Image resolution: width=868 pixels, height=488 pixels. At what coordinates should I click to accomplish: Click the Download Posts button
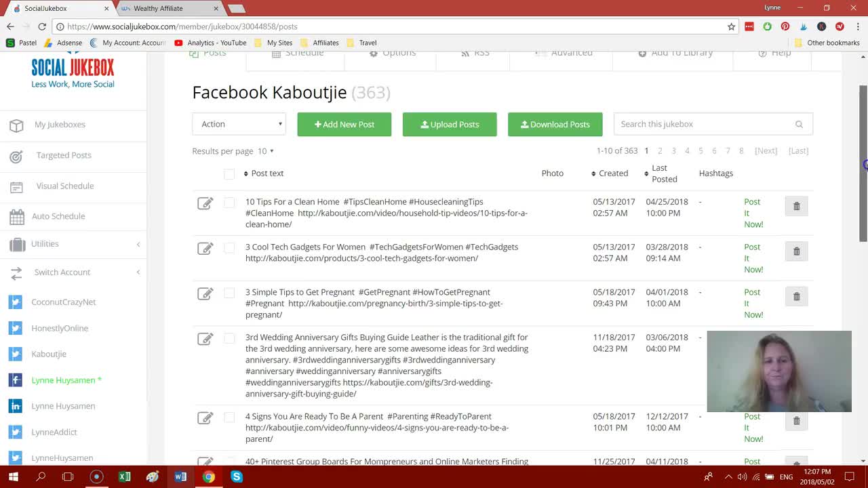coord(555,124)
